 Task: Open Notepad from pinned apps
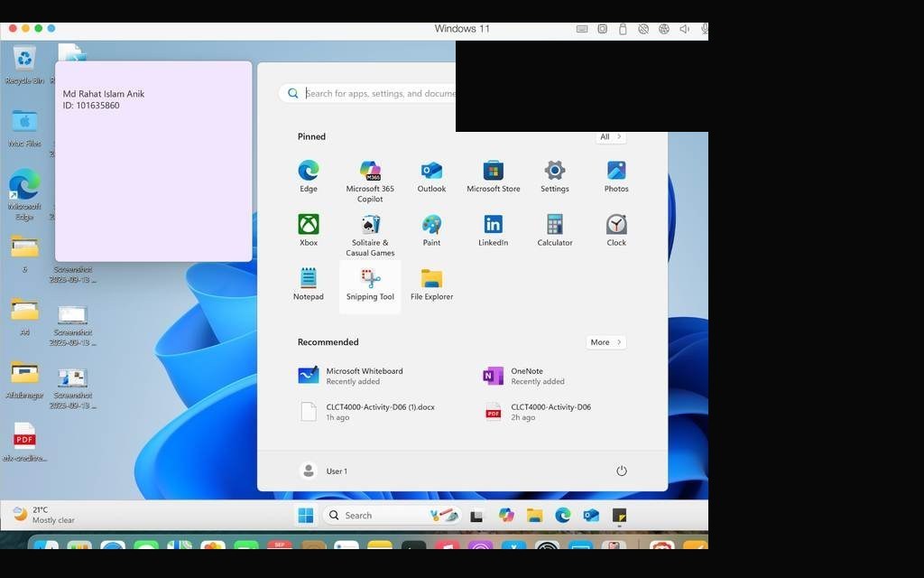(x=309, y=284)
